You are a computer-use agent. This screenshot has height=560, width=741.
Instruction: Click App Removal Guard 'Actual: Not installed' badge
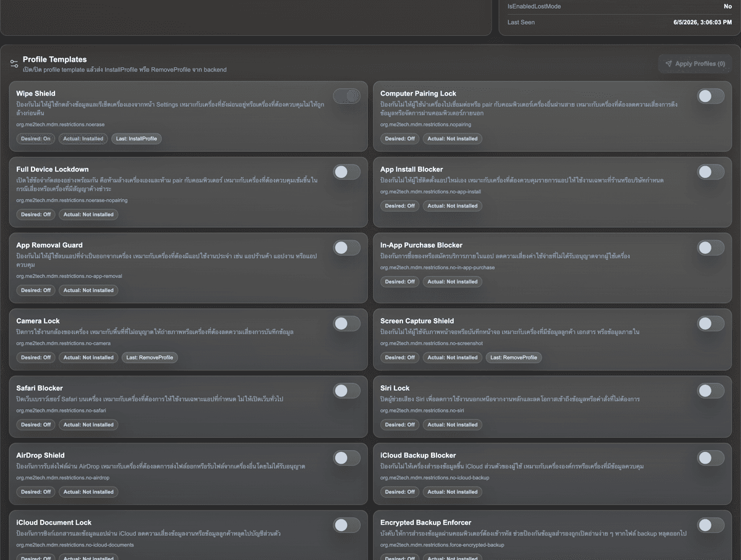(88, 290)
